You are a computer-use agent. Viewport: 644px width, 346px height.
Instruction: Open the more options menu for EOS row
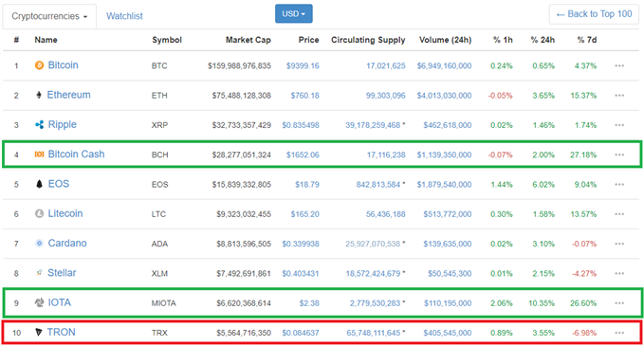619,184
